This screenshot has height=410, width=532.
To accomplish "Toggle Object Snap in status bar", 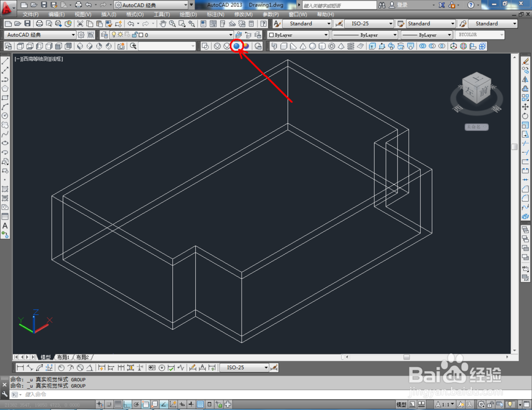I will pyautogui.click(x=146, y=404).
